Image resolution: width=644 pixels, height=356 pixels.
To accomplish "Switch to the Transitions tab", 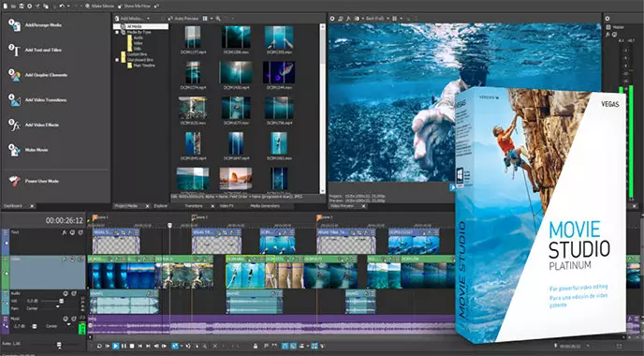I will (193, 205).
